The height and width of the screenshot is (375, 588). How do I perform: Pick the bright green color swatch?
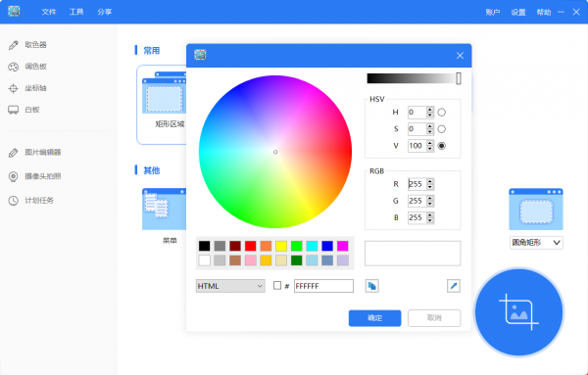[297, 246]
